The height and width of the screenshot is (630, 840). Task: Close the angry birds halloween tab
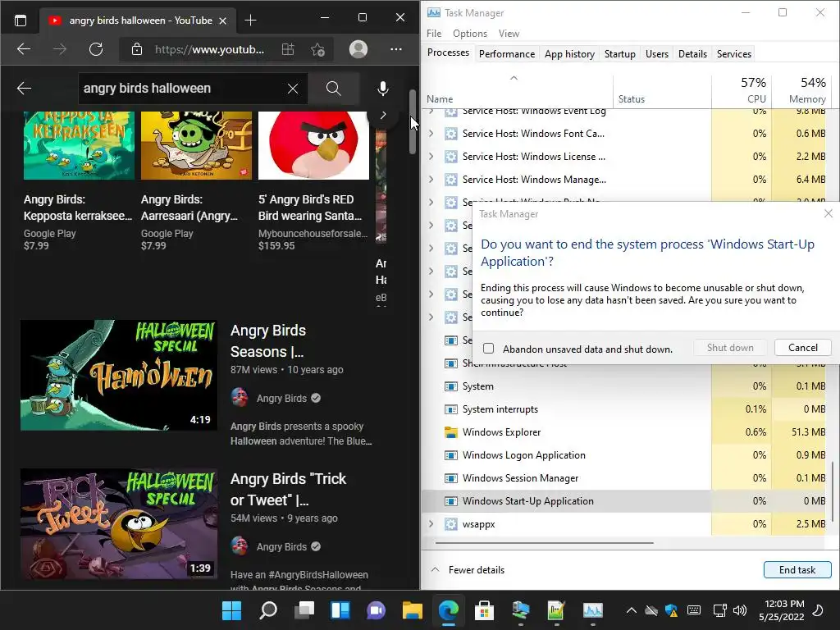(223, 21)
